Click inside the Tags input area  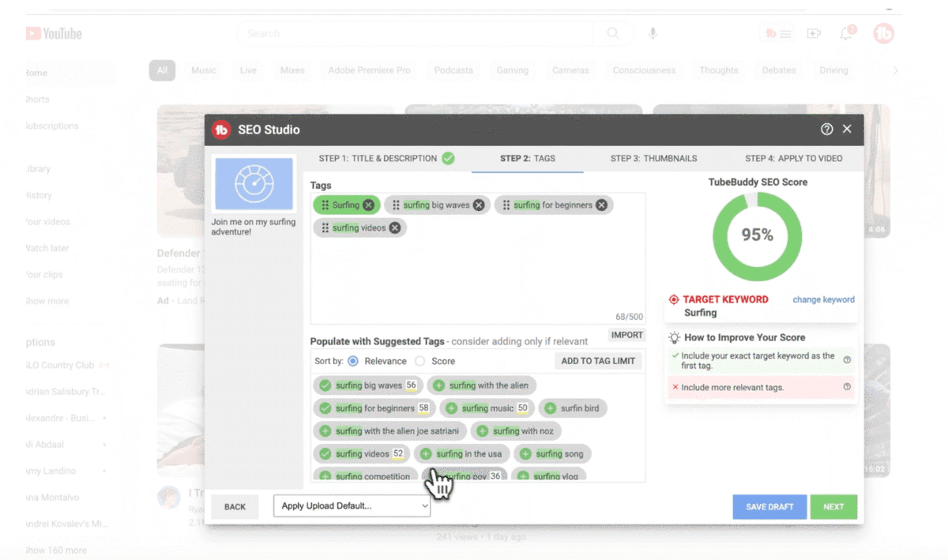coord(477,276)
